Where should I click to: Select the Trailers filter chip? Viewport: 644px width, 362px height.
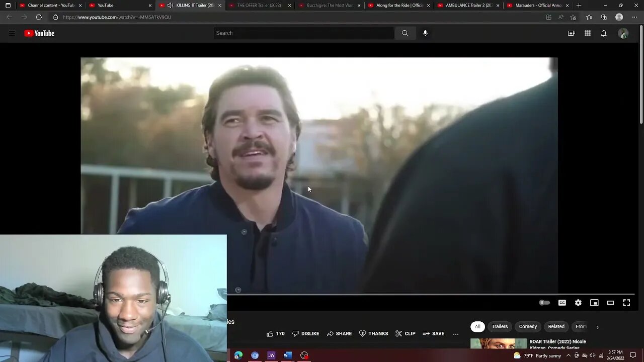(500, 326)
